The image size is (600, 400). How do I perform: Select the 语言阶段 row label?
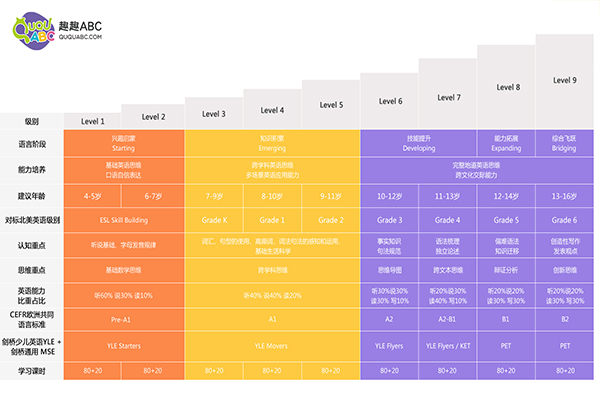click(x=31, y=145)
